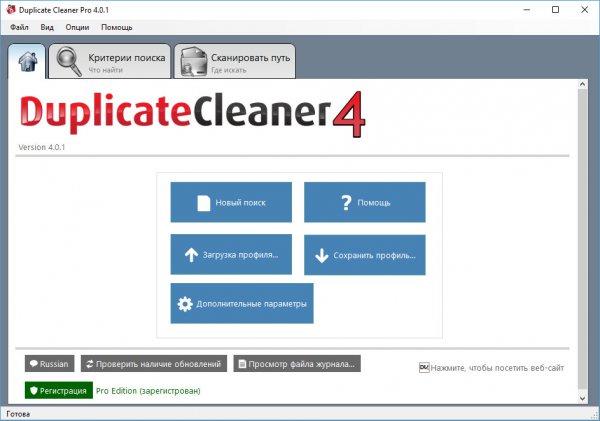Click the question mark icon on help tile
The image size is (600, 421).
pos(346,202)
